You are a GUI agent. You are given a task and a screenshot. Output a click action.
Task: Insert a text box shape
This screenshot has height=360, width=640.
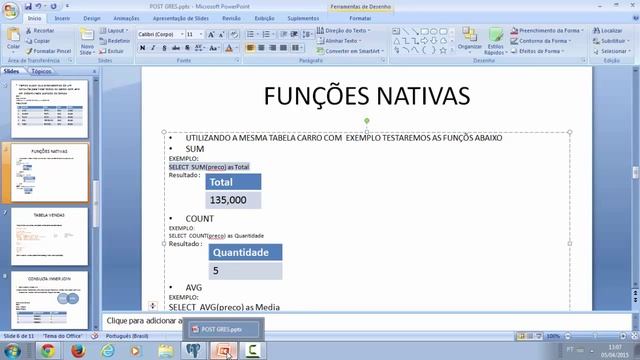[x=396, y=31]
